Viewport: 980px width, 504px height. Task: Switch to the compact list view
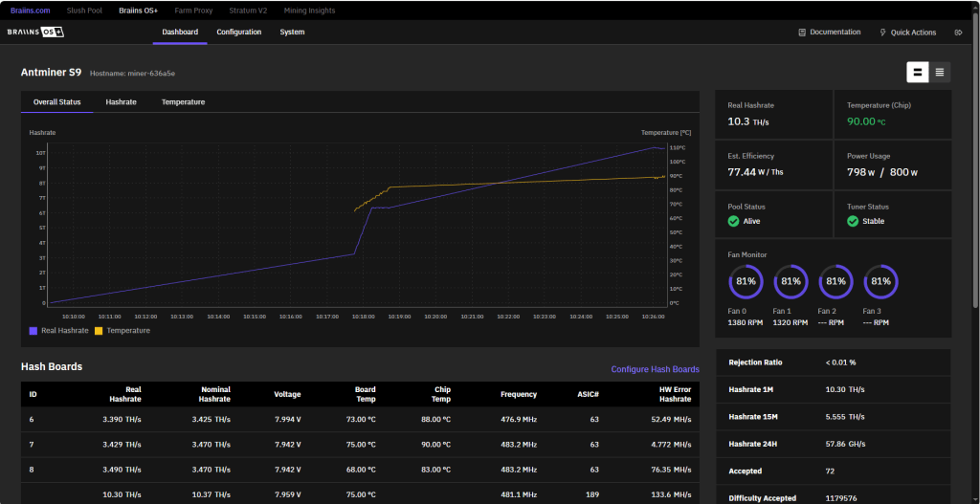point(940,72)
